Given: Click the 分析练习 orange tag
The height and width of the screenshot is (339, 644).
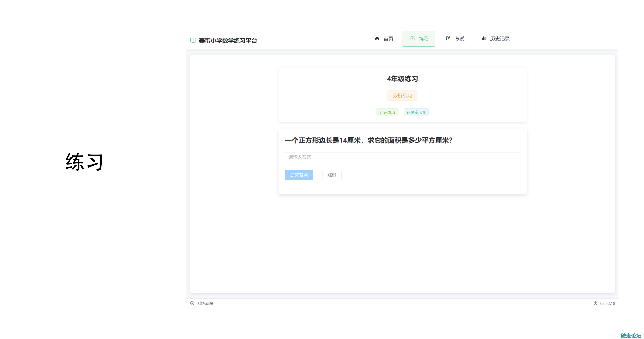Looking at the screenshot, I should (x=402, y=96).
